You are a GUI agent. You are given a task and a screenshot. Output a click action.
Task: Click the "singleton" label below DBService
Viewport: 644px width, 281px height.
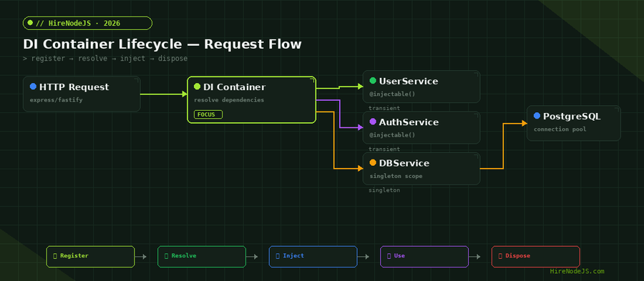click(384, 190)
